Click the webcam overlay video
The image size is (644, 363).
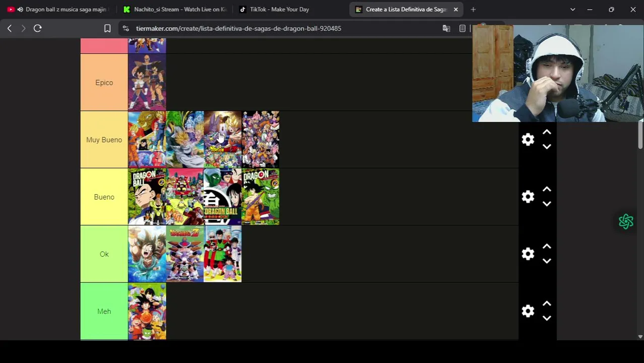point(558,74)
